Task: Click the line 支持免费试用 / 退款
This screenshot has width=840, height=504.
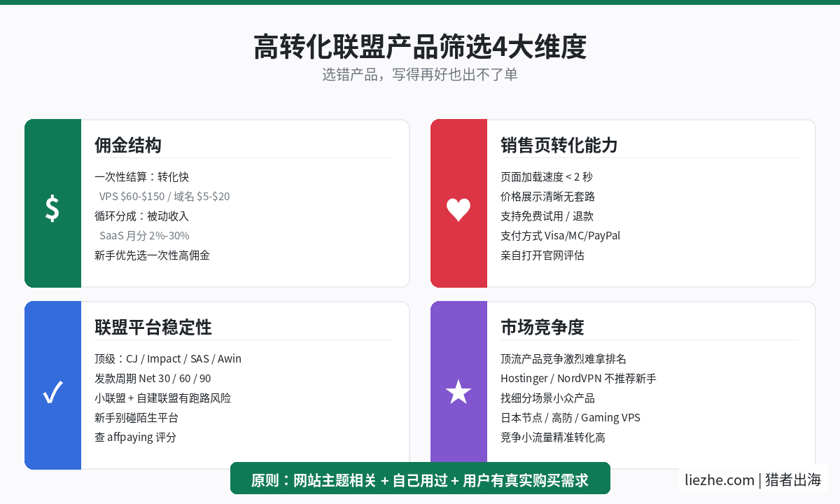Action: click(x=547, y=216)
